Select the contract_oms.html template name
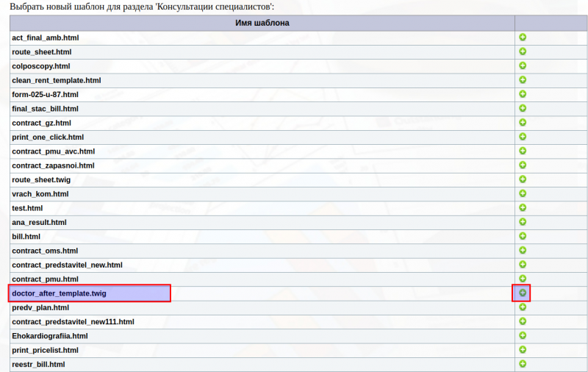 coord(45,251)
